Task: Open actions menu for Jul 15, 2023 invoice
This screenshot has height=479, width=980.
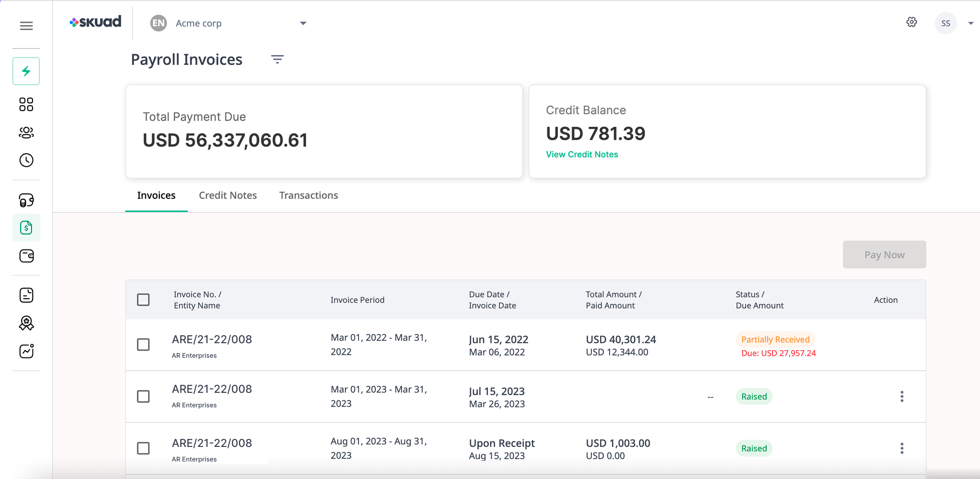Action: point(901,396)
